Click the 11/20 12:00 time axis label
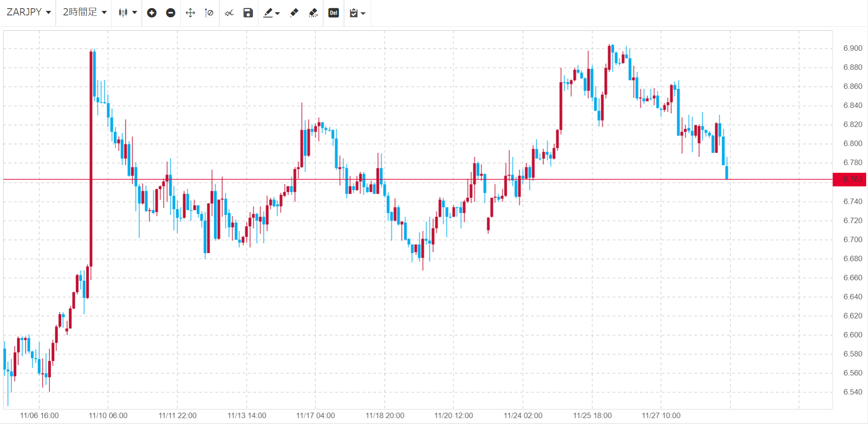This screenshot has height=424, width=868. [453, 415]
